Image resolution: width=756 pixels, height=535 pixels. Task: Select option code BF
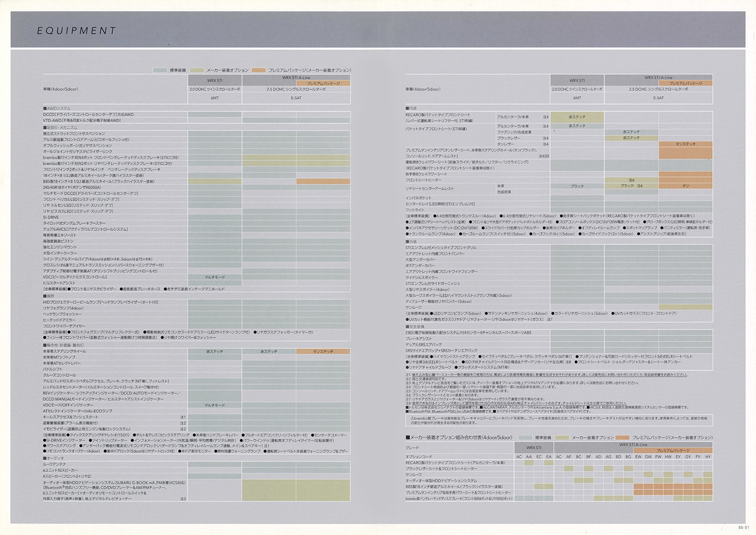pos(588,457)
